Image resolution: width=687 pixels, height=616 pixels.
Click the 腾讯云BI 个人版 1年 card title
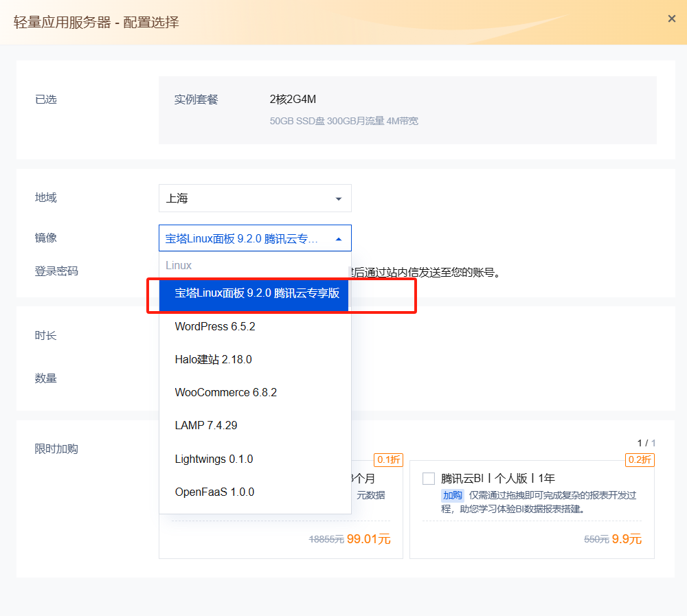[x=498, y=479]
